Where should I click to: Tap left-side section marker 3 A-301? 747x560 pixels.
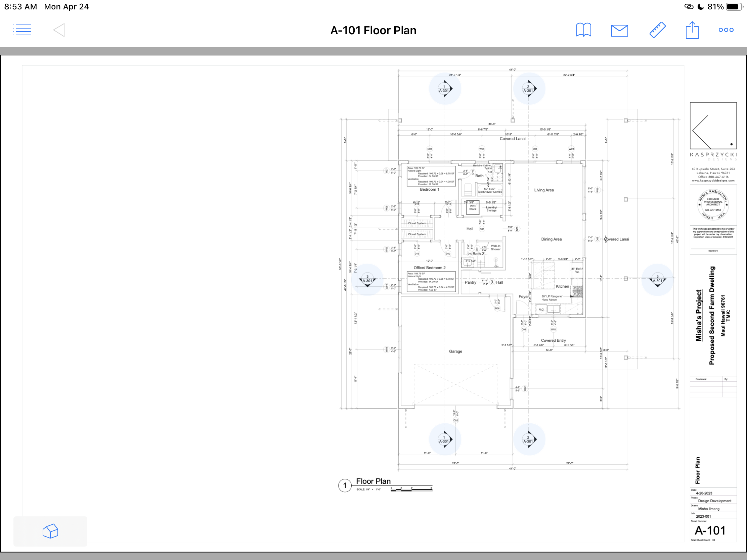pyautogui.click(x=367, y=279)
